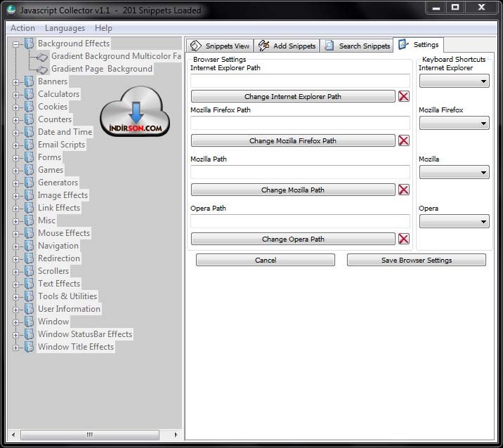Click the Mozilla Path text field

click(300, 172)
